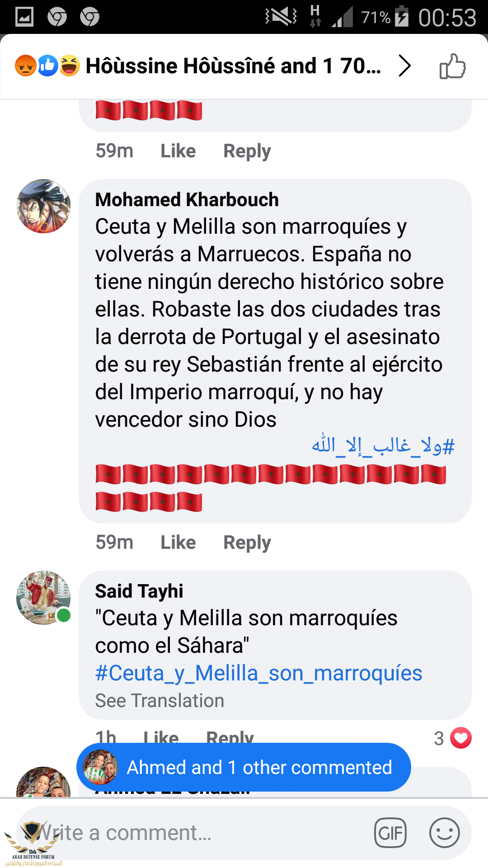Open the emoji smiley picker
Image resolution: width=488 pixels, height=868 pixels.
click(445, 833)
